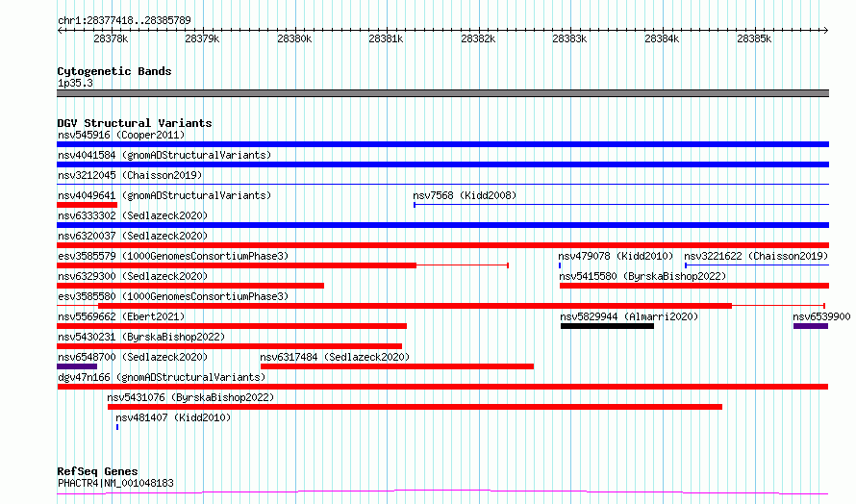Select the blue nsv545916 variant bar
856x504 pixels.
(x=442, y=144)
